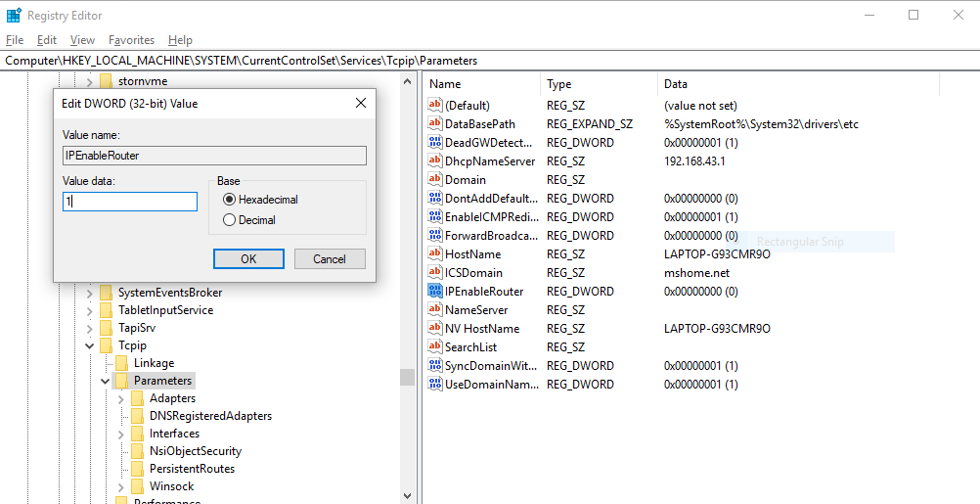Click the REG_EXPAND_SZ type cell

tap(590, 124)
